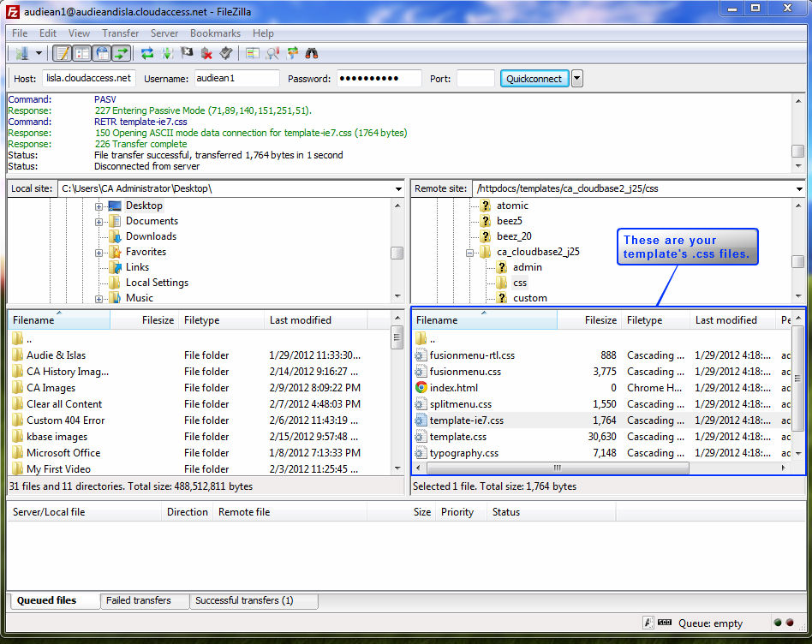Click the speed limit indicator in status bar
The width and height of the screenshot is (812, 644).
click(665, 623)
